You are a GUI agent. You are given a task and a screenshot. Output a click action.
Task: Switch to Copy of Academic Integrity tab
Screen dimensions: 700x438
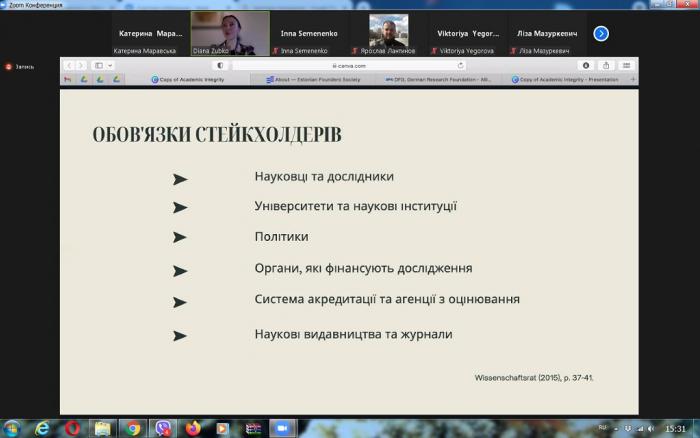pyautogui.click(x=190, y=79)
